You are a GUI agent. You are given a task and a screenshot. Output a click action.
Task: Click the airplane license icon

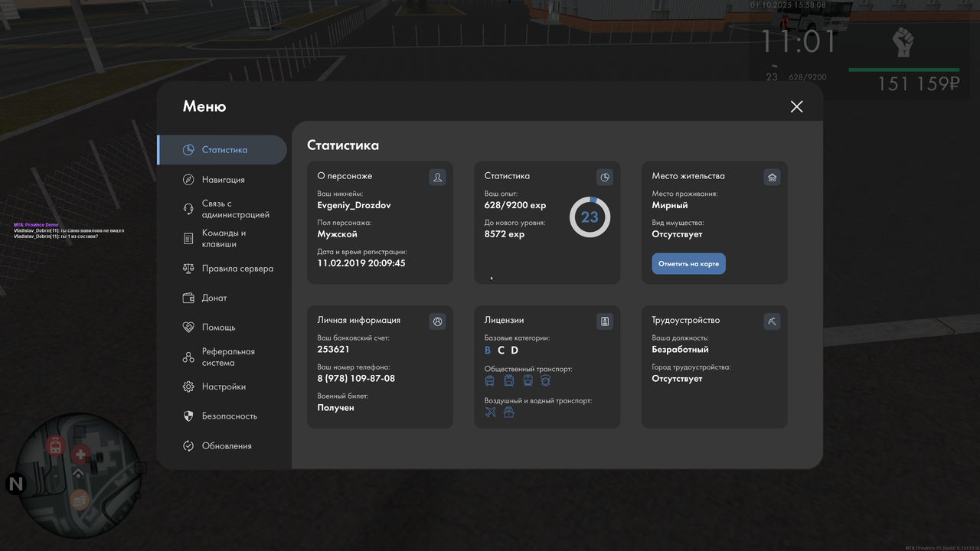click(491, 412)
